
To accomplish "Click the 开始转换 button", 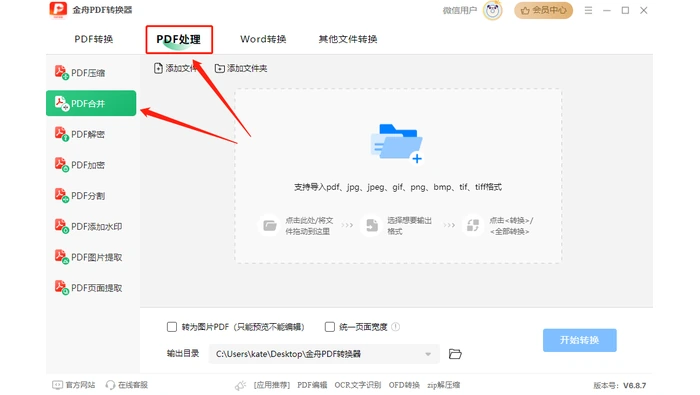I will pyautogui.click(x=579, y=340).
